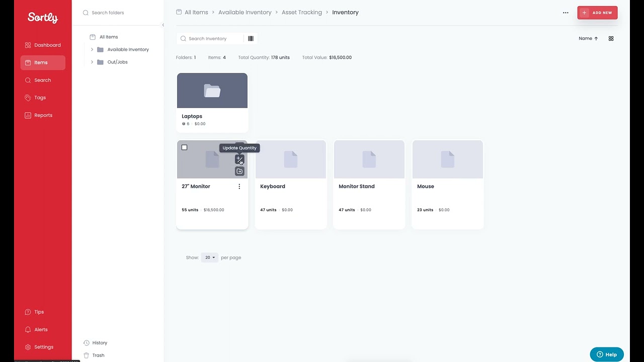Image resolution: width=644 pixels, height=362 pixels.
Task: Tick the 27" Monitor checkbox
Action: pos(184,147)
